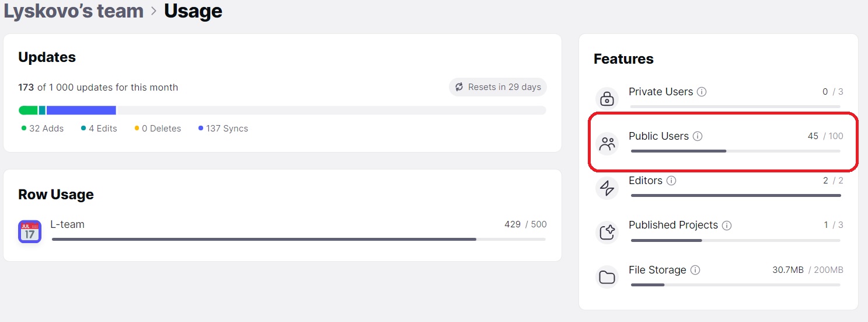The image size is (868, 322).
Task: Click the Published Projects sparkle icon
Action: point(607,232)
